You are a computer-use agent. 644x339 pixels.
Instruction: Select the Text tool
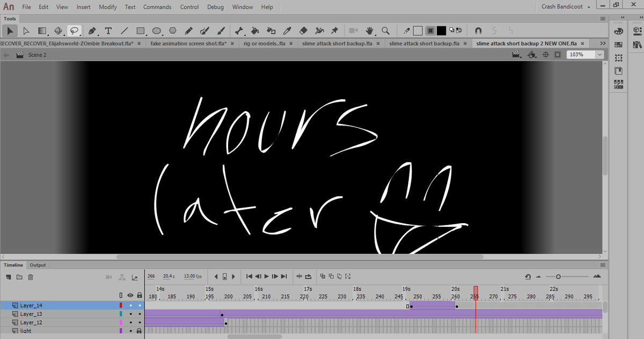coord(108,31)
